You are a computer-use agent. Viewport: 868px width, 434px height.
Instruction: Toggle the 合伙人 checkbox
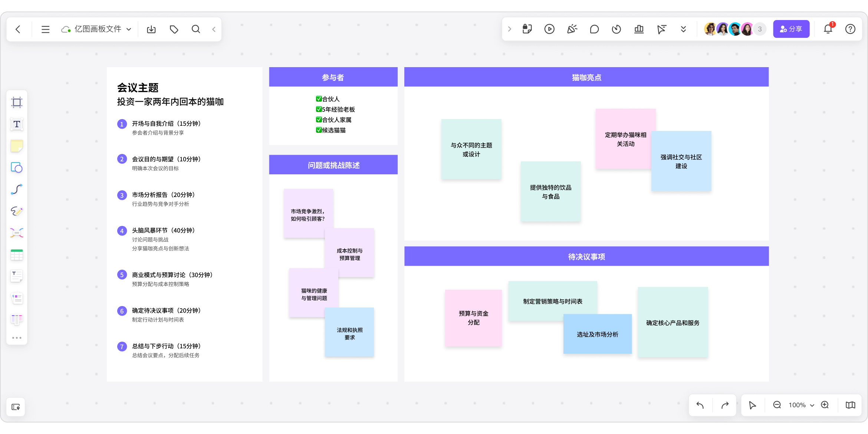coord(319,99)
